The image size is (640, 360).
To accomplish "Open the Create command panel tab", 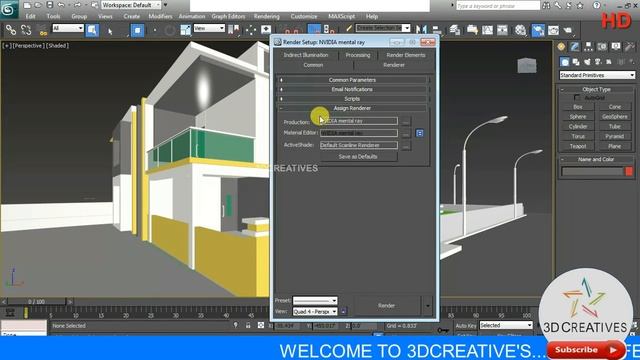I will (x=561, y=47).
